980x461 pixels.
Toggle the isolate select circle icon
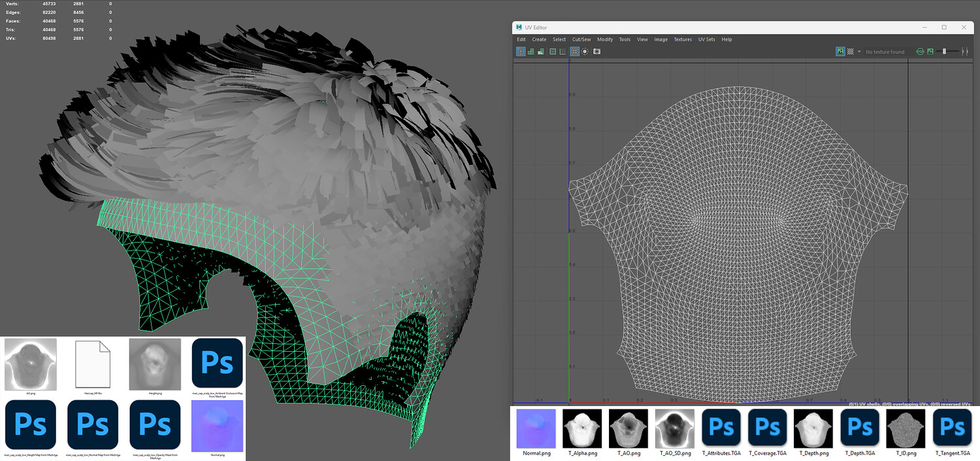pos(585,51)
